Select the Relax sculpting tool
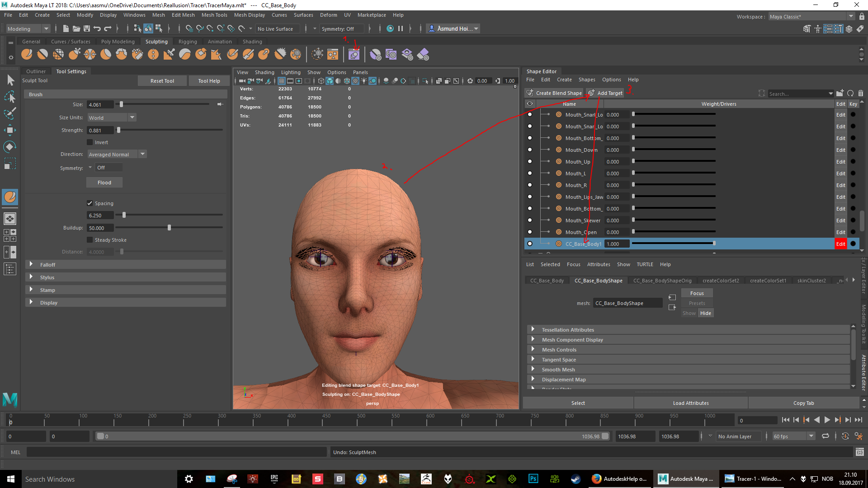The height and width of the screenshot is (488, 868). (58, 55)
